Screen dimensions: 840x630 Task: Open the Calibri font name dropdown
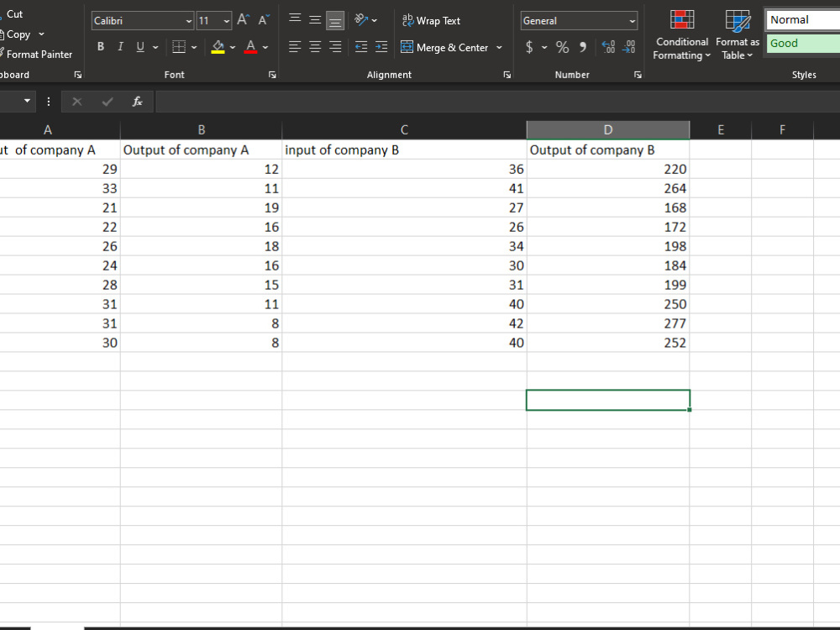(188, 21)
